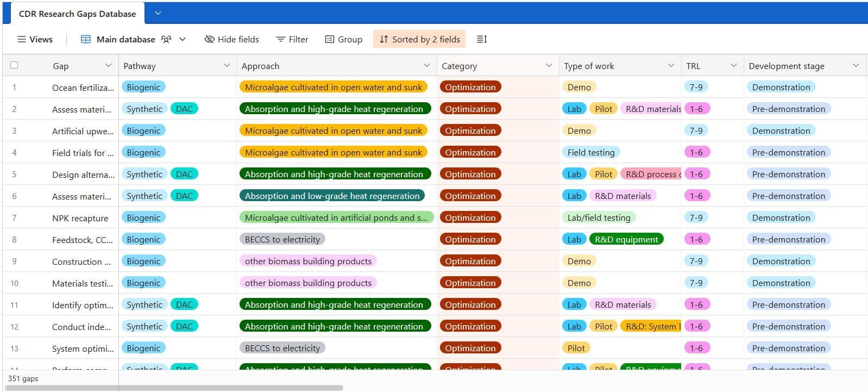Click the Identify optim... gap cell
Image resolution: width=868 pixels, height=392 pixels.
(x=83, y=305)
